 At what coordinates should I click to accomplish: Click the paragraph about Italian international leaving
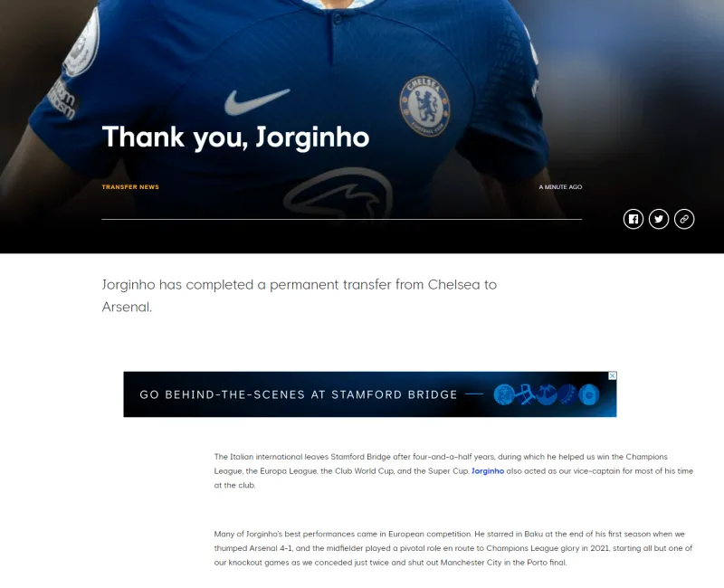[x=453, y=470]
